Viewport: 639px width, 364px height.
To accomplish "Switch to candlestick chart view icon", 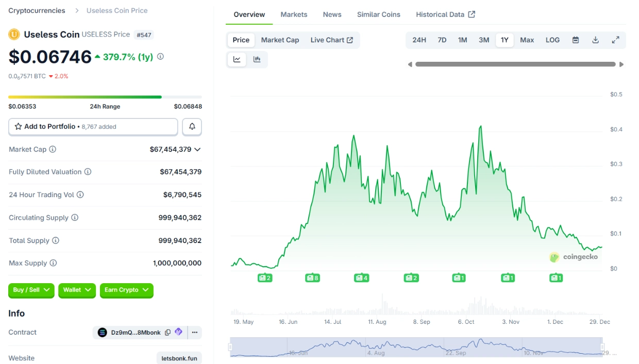I will 257,59.
